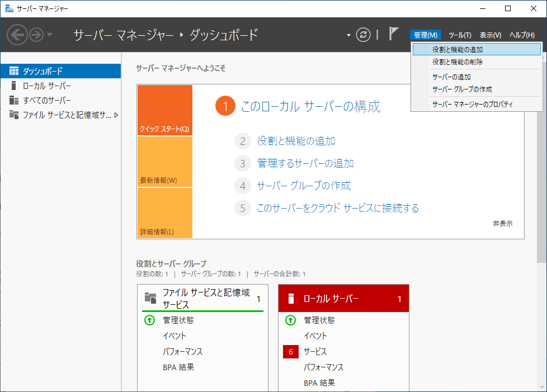Click このサーバーをクラウド サービスに接続する link
This screenshot has height=392, width=547.
pyautogui.click(x=338, y=208)
